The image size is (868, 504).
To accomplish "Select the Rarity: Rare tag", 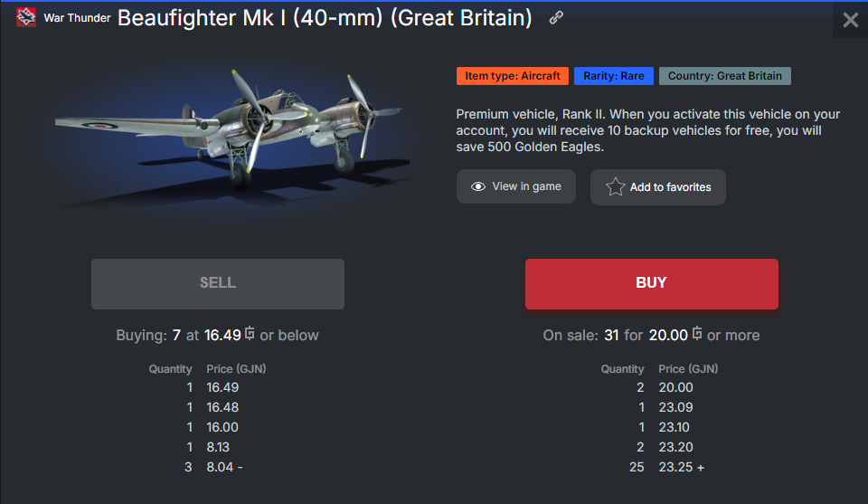I will (614, 76).
